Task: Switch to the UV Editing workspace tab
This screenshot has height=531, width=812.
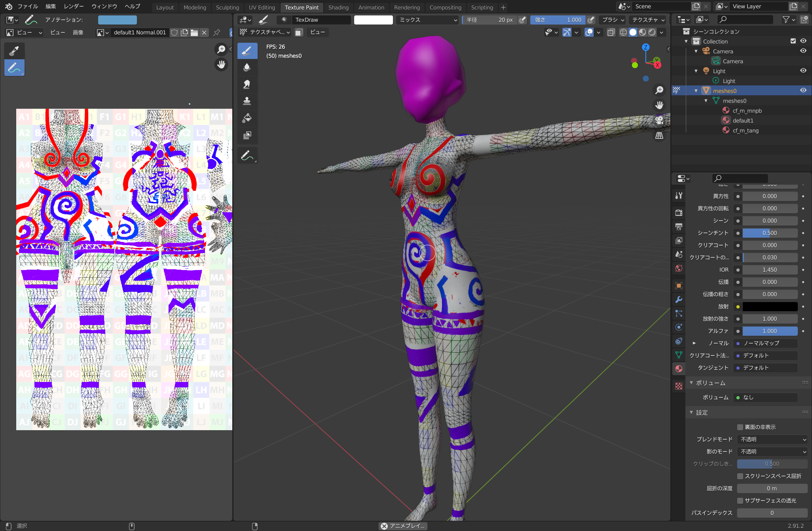Action: tap(262, 7)
